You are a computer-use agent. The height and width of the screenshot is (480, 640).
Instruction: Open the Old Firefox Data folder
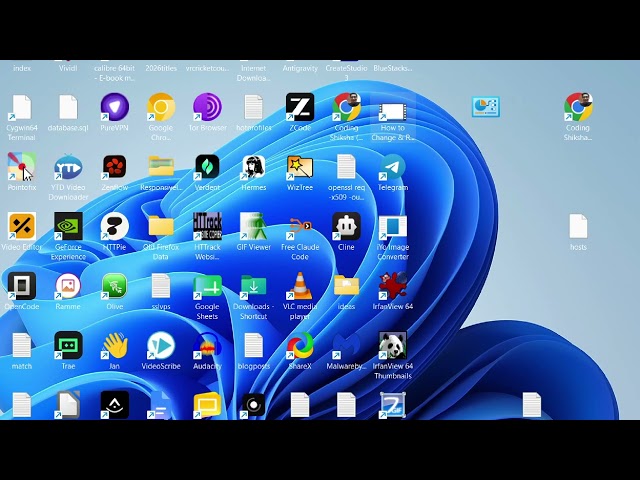coord(161,226)
